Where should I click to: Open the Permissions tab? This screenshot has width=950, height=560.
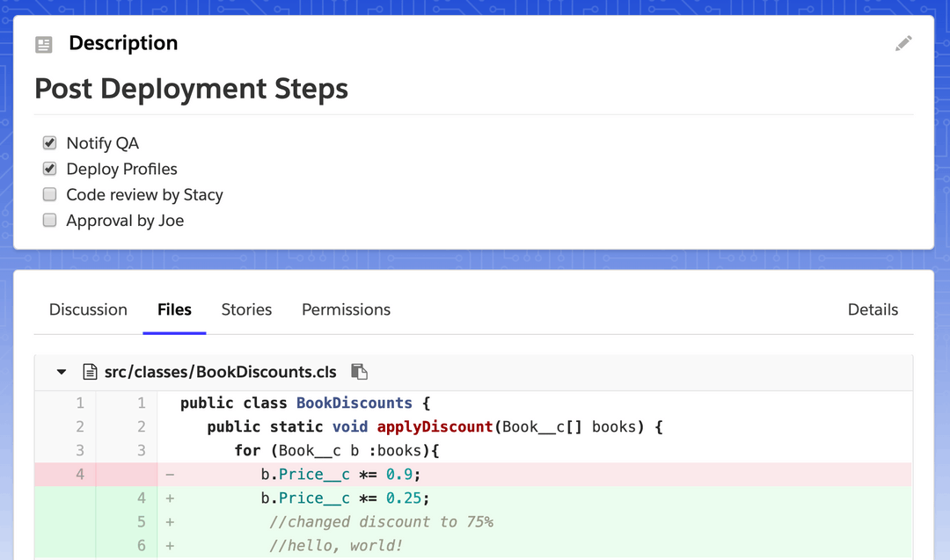pos(346,309)
